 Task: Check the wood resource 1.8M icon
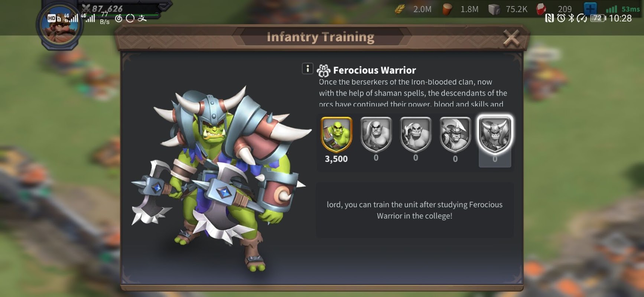point(447,9)
